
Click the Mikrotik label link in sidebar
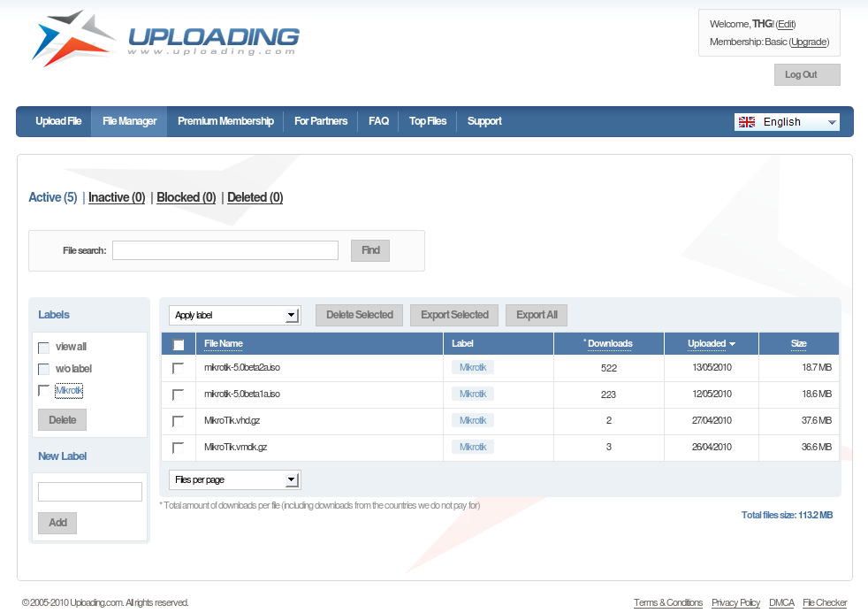coord(69,390)
